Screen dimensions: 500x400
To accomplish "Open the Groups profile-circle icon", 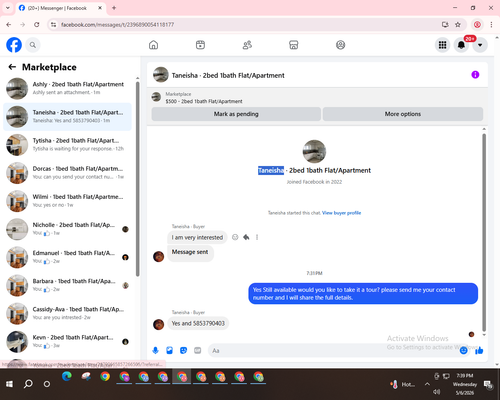I will [x=340, y=45].
